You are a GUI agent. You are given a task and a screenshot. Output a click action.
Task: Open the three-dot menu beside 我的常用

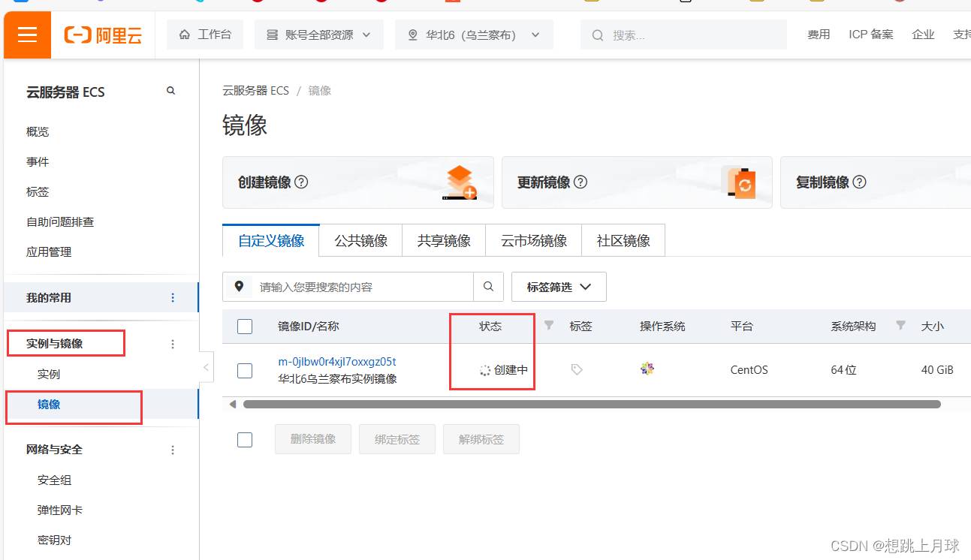pos(173,298)
